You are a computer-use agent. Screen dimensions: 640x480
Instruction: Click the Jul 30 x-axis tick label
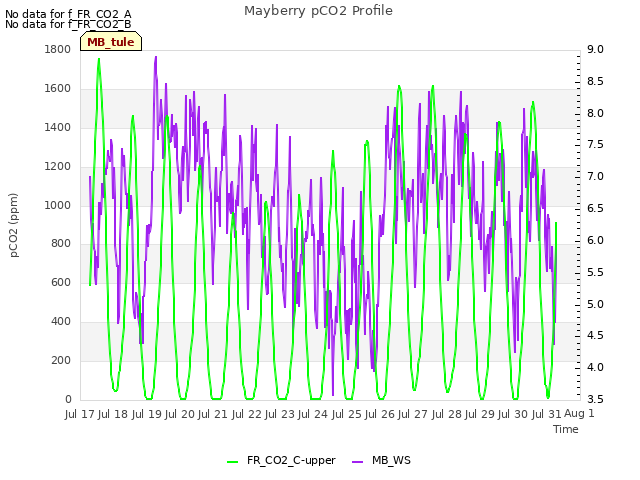point(513,414)
